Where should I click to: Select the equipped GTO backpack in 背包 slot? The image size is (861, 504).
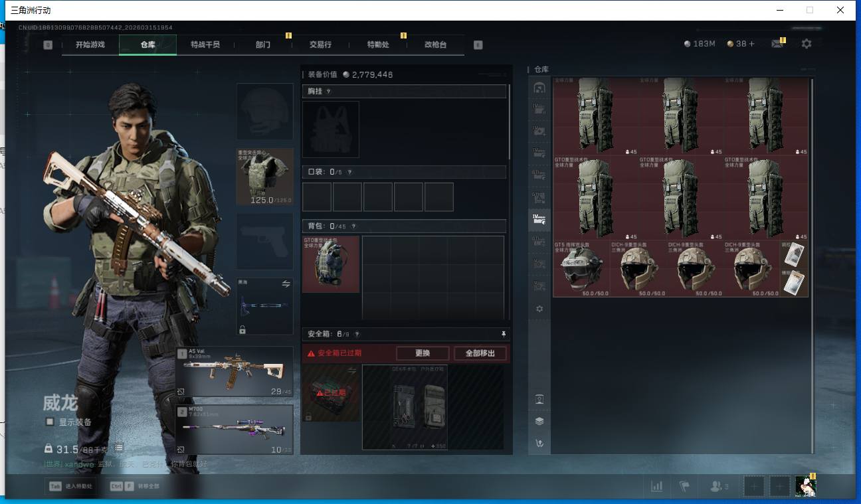coord(331,264)
